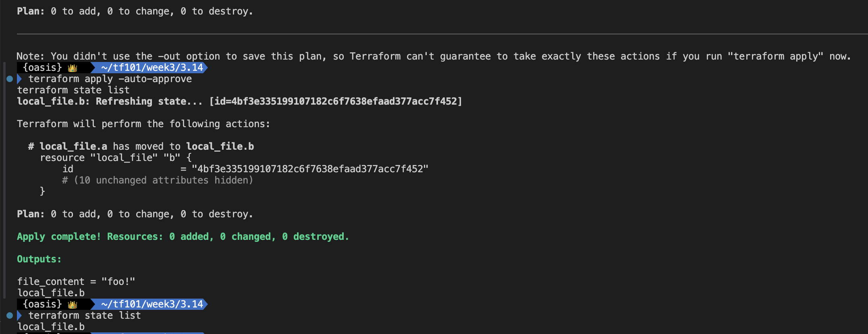868x334 pixels.
Task: Click the quoted id hash value in resource block
Action: pos(310,169)
